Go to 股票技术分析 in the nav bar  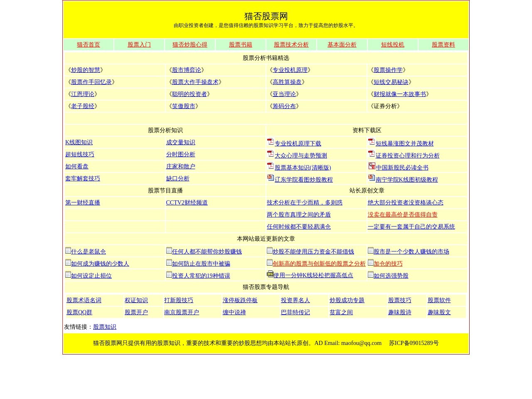coord(291,44)
